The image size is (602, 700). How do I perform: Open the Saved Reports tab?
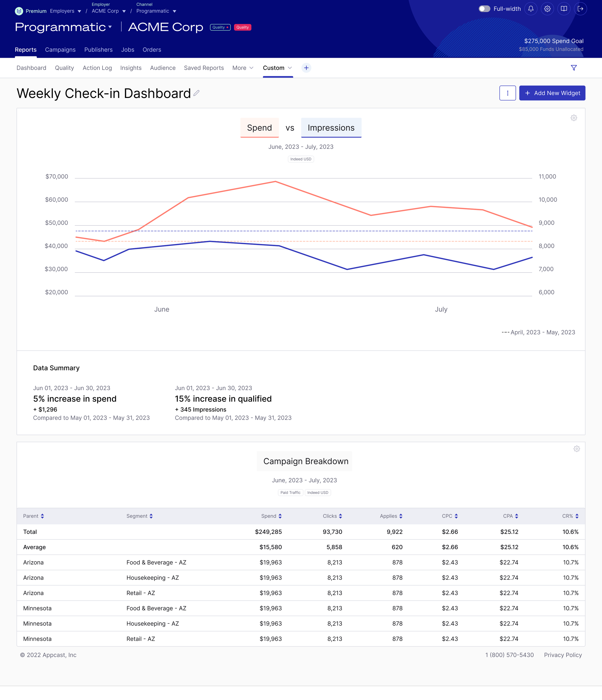click(204, 68)
